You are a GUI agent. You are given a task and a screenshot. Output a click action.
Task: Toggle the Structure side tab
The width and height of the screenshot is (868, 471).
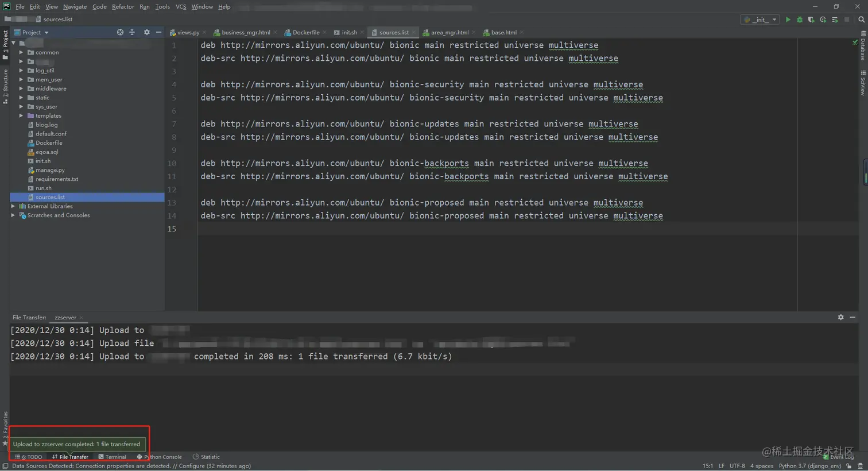pyautogui.click(x=5, y=86)
